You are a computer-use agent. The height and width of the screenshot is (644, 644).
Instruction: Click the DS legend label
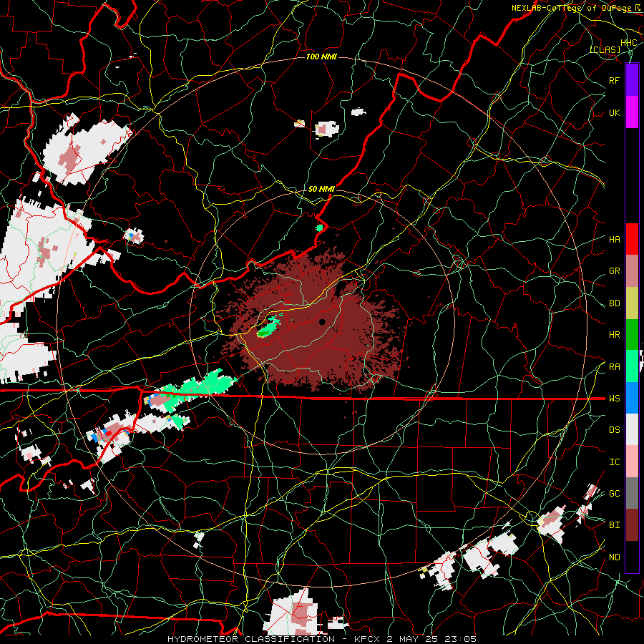(614, 430)
